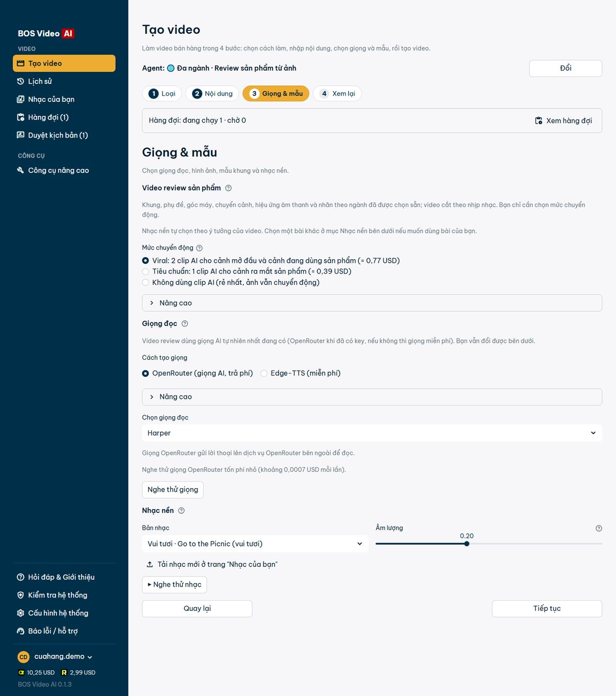Image resolution: width=616 pixels, height=696 pixels.
Task: Click the help icon beside Mức chuyển động
Action: [200, 248]
